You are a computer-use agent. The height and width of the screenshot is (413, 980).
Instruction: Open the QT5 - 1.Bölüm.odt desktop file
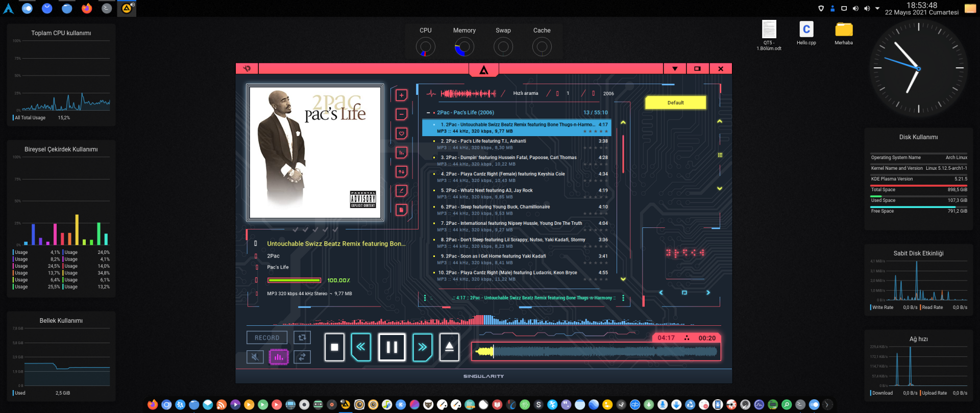769,35
